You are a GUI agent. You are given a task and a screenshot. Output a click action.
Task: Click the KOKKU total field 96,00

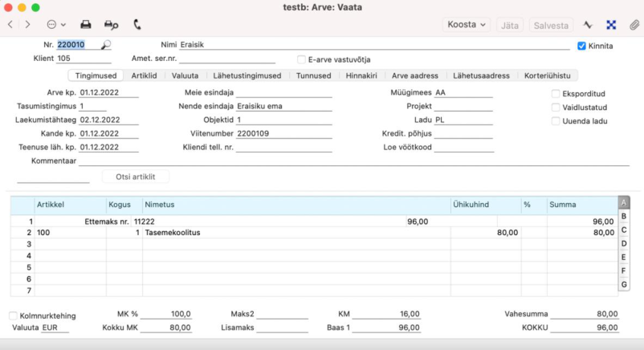coord(584,328)
